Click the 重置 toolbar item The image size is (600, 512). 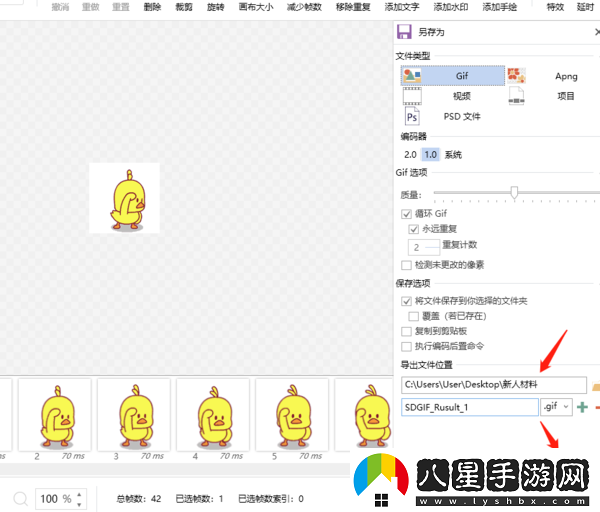pos(121,7)
